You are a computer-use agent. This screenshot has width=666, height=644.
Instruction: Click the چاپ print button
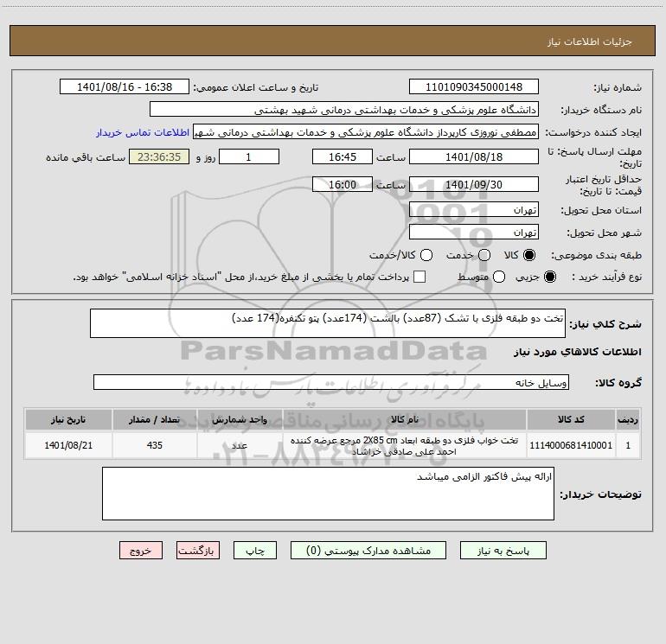(x=255, y=550)
